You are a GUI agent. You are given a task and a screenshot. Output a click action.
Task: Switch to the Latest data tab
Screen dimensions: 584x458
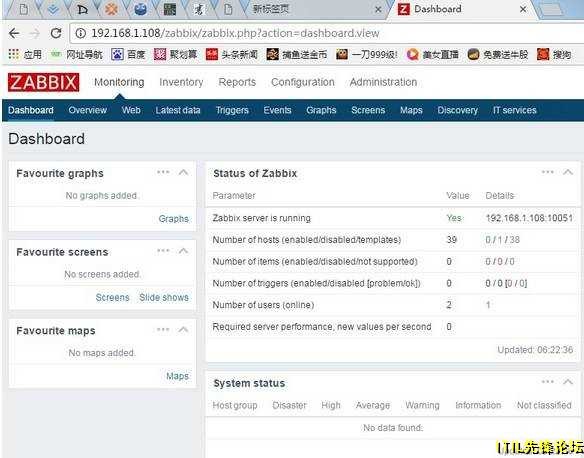(x=178, y=110)
